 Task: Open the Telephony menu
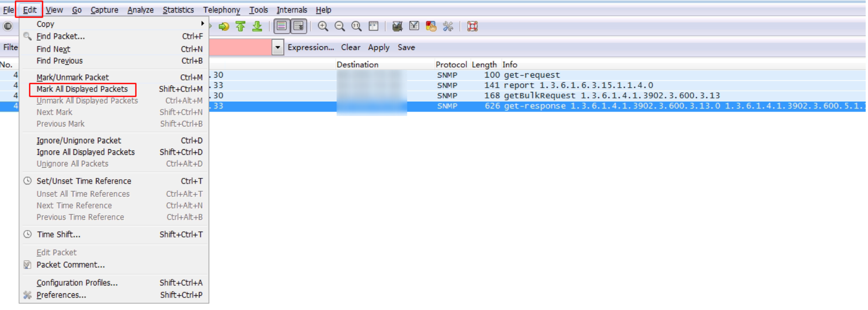point(222,10)
